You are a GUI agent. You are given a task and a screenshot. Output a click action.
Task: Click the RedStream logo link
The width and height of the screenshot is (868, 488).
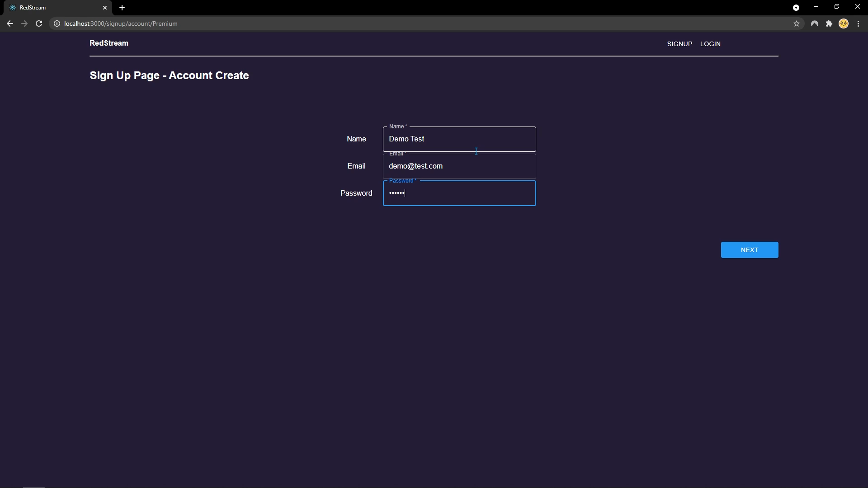(x=109, y=43)
